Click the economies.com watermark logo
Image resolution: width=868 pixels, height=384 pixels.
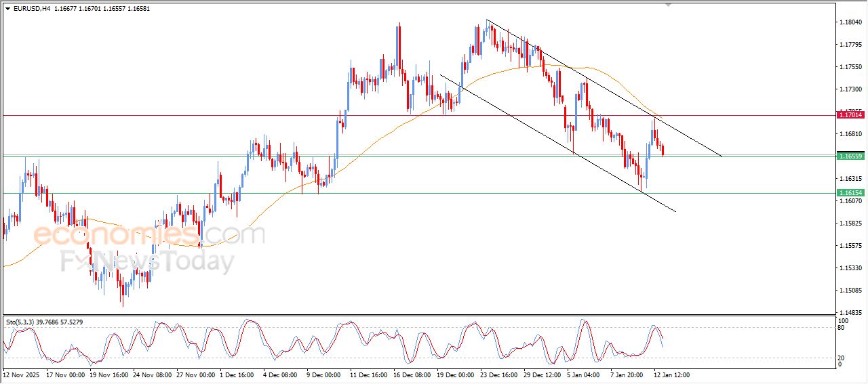(149, 236)
